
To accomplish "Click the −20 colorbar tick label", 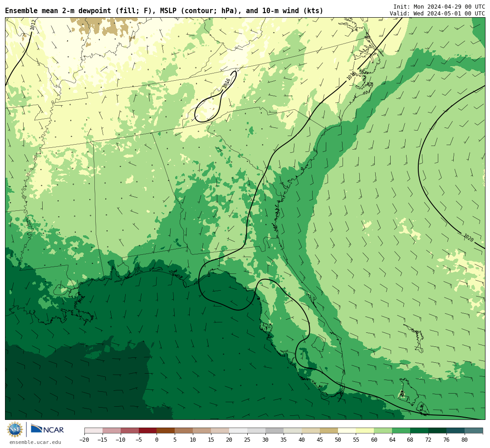I will click(x=84, y=440).
